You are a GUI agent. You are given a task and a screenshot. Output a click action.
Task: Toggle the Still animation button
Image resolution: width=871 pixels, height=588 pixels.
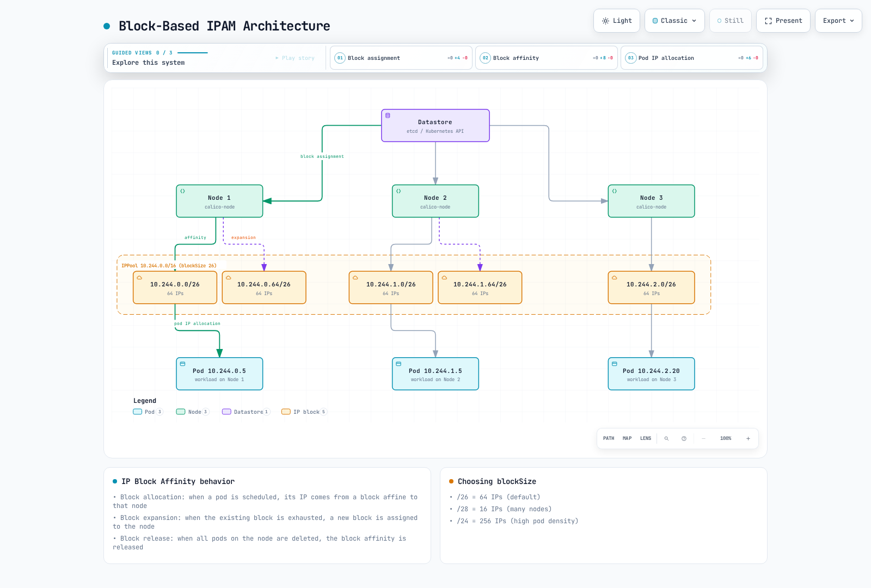coord(731,21)
